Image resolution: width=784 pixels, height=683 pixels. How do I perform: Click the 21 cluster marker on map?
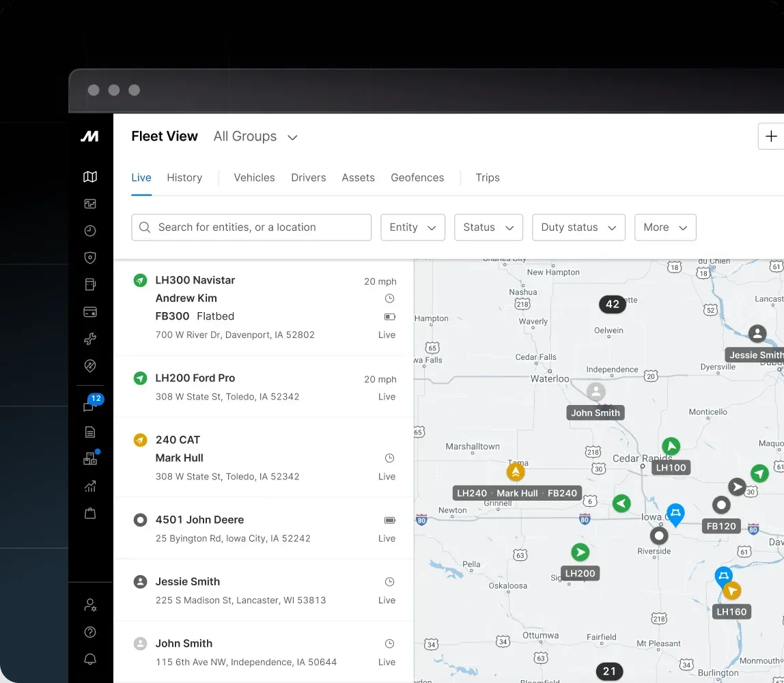(x=609, y=671)
